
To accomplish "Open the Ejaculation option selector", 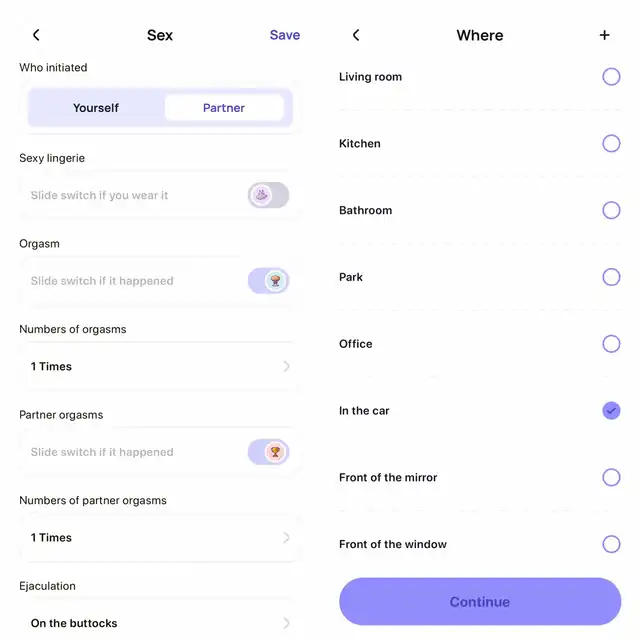I will coord(160,623).
